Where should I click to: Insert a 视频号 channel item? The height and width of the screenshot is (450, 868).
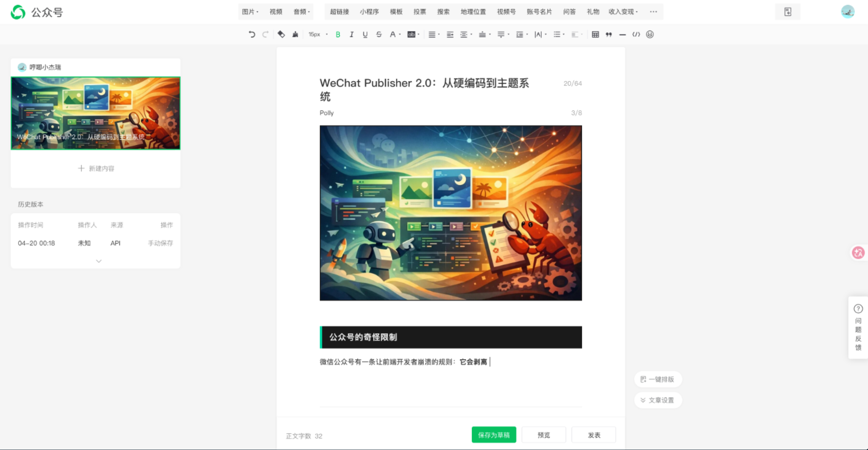click(x=507, y=12)
